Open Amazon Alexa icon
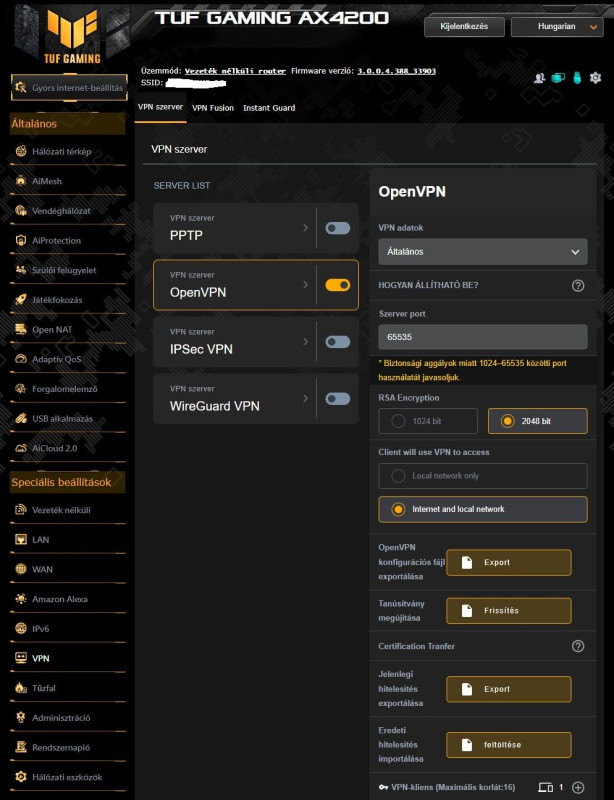 coord(20,599)
